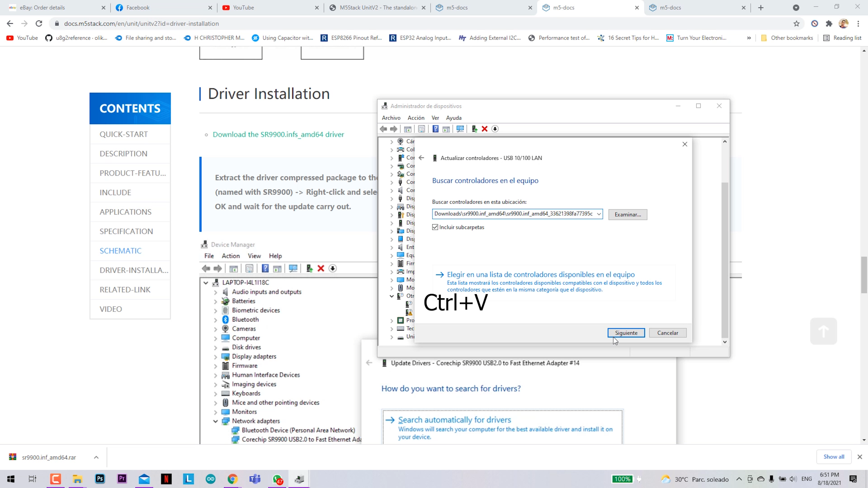Open Photoshop from the taskbar
Viewport: 868px width, 488px height.
(100, 479)
